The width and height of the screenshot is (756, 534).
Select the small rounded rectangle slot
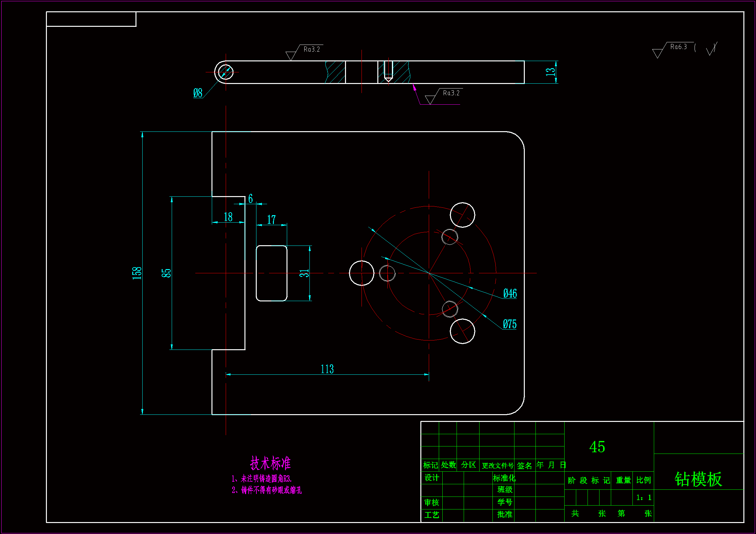pos(272,273)
